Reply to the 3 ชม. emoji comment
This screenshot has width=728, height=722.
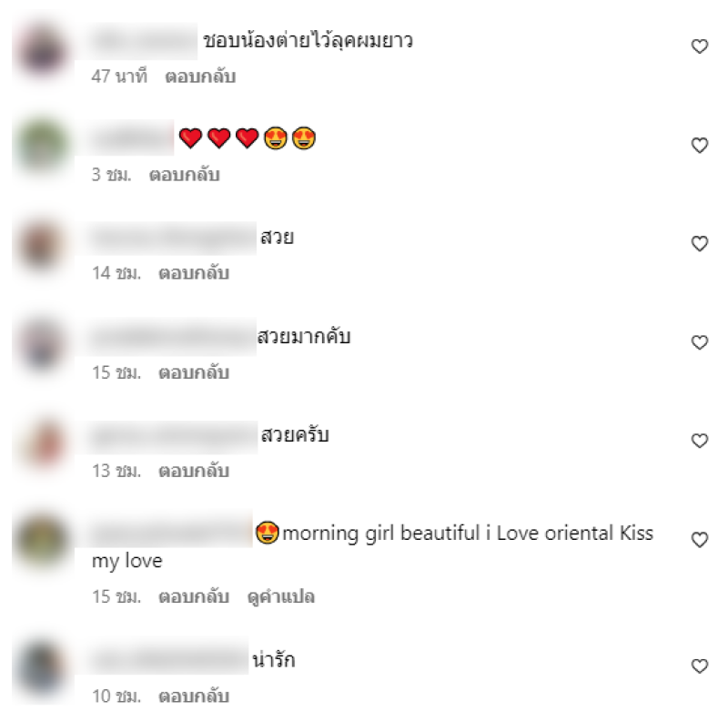185,175
